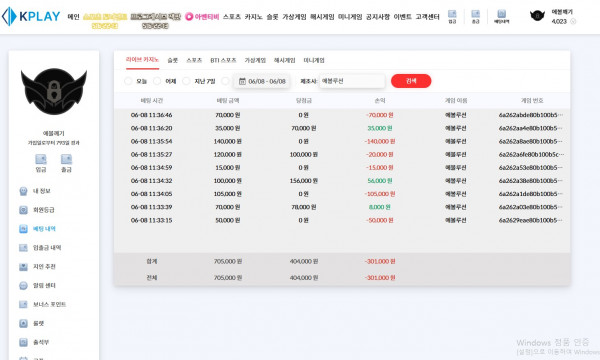Switch to the 슬롯 tab in history panel
Screen dimensions: 600x360
pos(173,60)
